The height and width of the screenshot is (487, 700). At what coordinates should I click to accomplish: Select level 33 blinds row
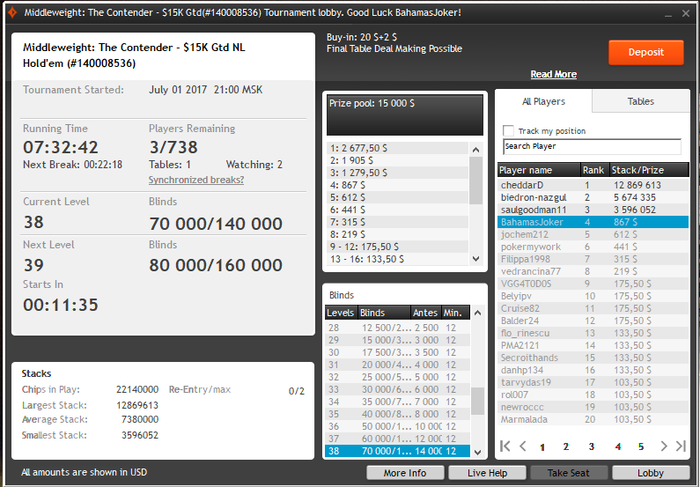click(x=397, y=390)
